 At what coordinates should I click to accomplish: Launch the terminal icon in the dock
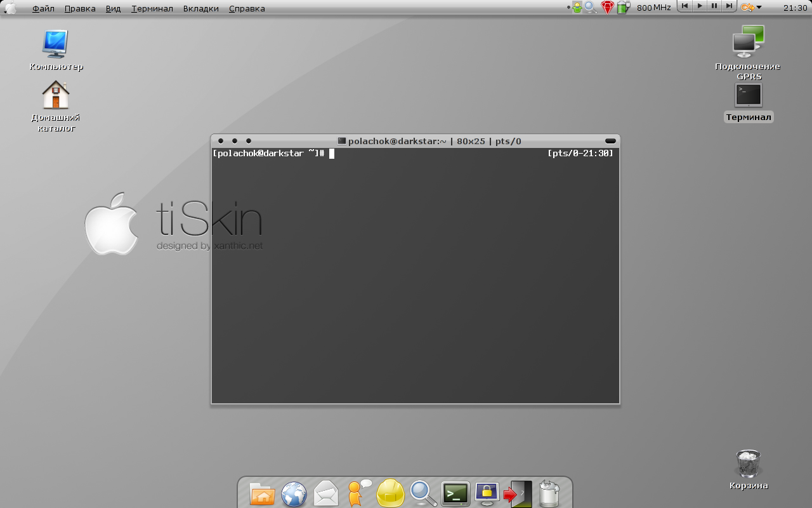click(x=455, y=493)
